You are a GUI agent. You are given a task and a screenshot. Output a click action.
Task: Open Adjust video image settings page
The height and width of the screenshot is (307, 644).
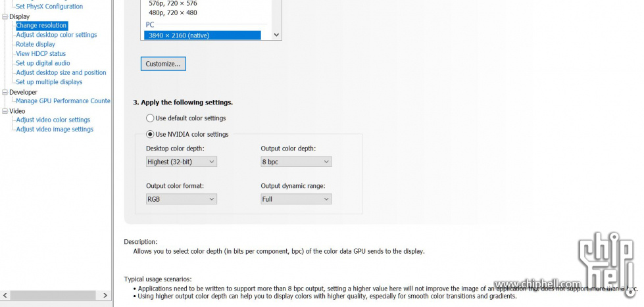point(55,130)
